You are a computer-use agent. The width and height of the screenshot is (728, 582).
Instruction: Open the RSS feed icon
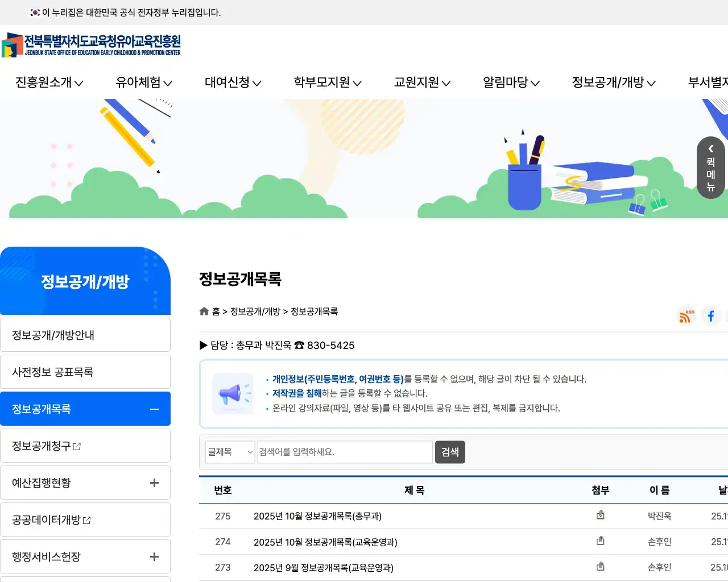[686, 316]
